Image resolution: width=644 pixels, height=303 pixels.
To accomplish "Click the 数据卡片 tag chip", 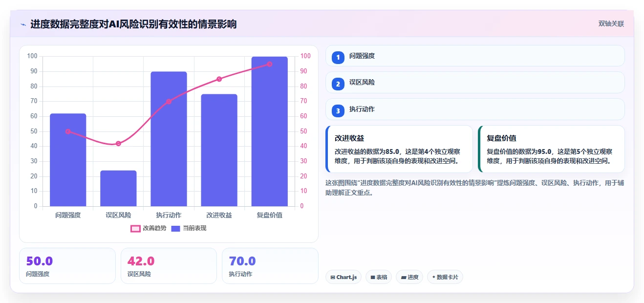I will [x=445, y=277].
